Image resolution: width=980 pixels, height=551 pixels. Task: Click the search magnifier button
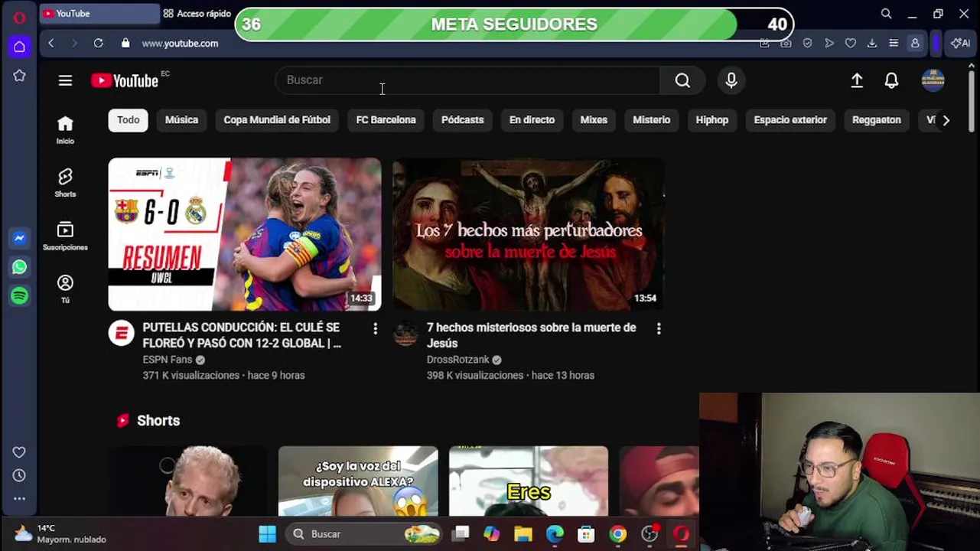(682, 80)
